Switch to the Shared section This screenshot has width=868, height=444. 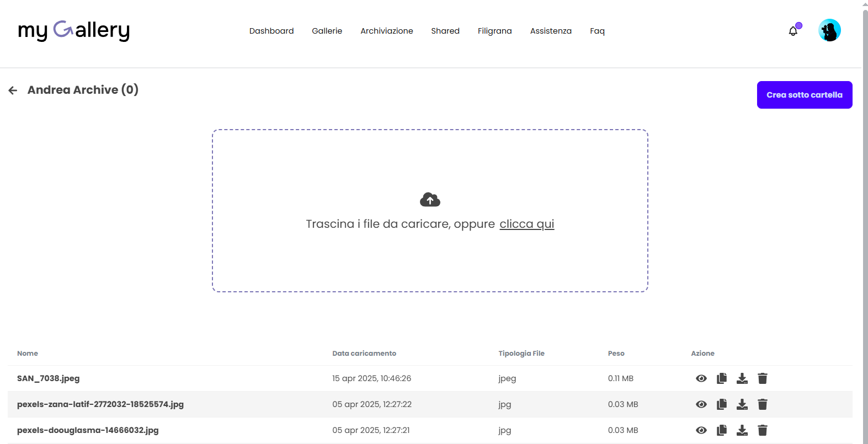point(445,31)
